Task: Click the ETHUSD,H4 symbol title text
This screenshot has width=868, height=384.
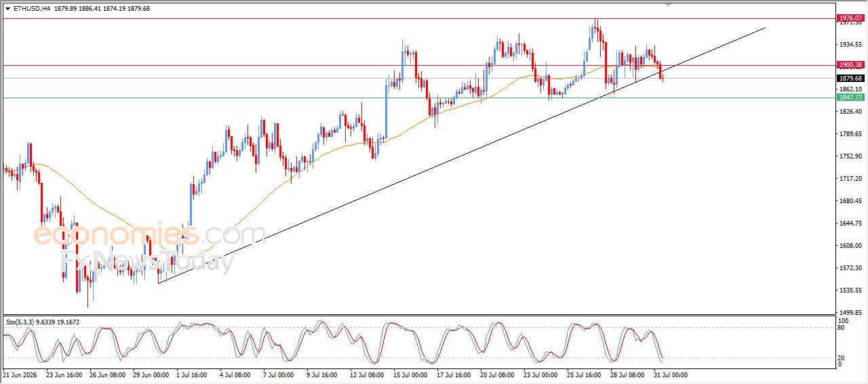Action: click(32, 9)
